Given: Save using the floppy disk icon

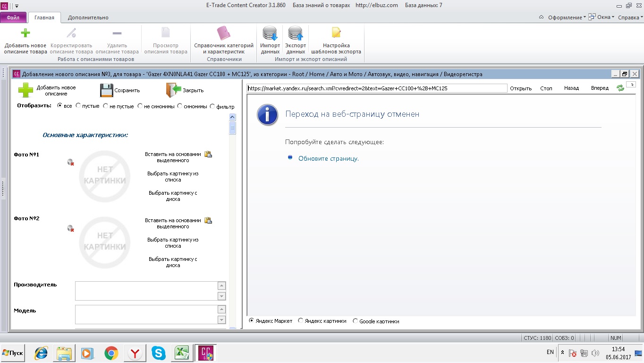Looking at the screenshot, I should click(106, 90).
